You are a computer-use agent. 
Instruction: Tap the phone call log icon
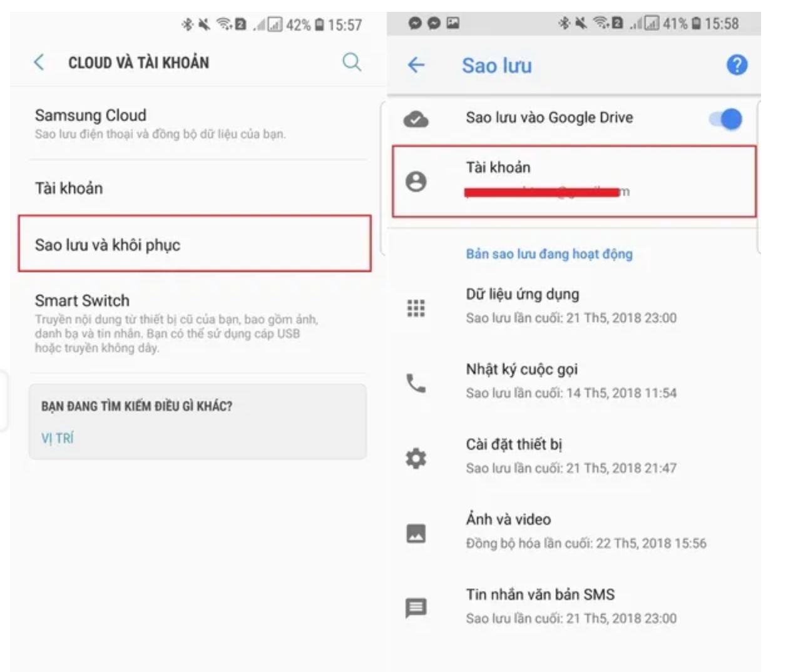pyautogui.click(x=416, y=383)
